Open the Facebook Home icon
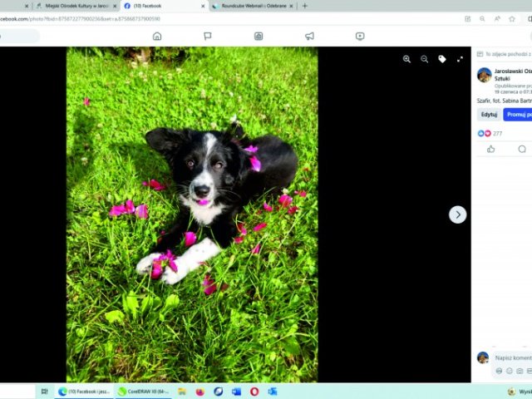This screenshot has height=399, width=532. [157, 36]
